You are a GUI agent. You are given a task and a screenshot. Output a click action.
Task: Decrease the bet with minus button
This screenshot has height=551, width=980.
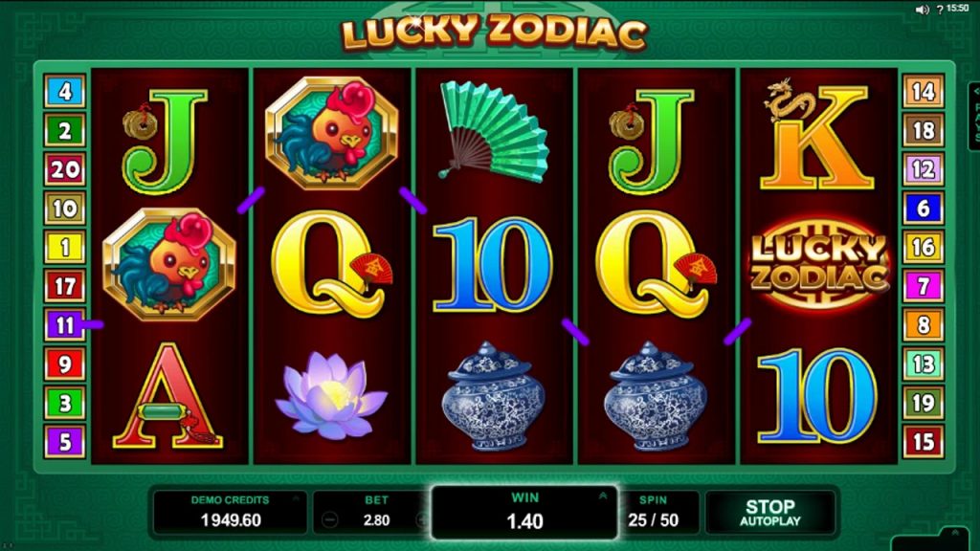[329, 520]
